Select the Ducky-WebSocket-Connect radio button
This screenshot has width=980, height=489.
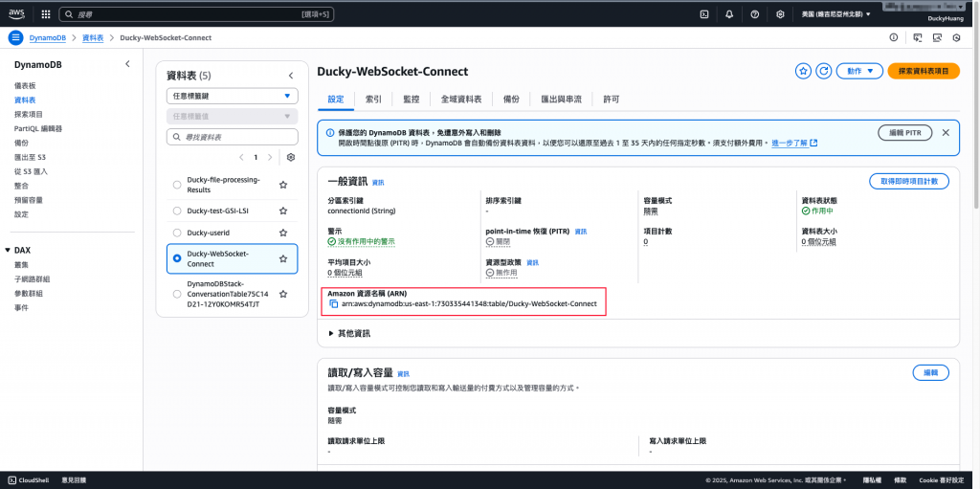pyautogui.click(x=177, y=258)
